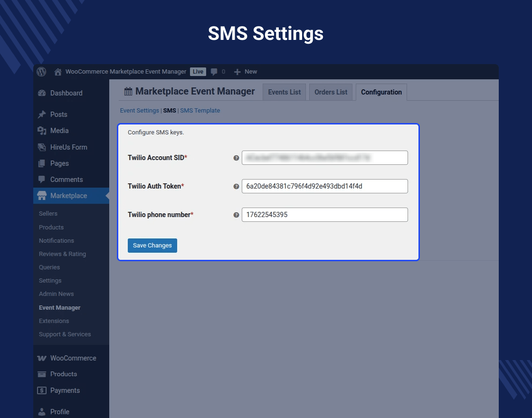The width and height of the screenshot is (532, 418).
Task: Open Reviews & Rating from the sidebar
Action: tap(62, 254)
